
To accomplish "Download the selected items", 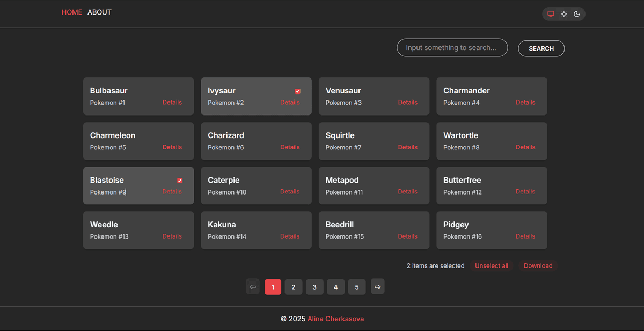I will pyautogui.click(x=538, y=266).
